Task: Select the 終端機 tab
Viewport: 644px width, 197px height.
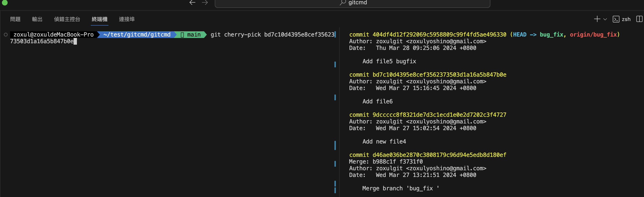Action: (x=100, y=19)
